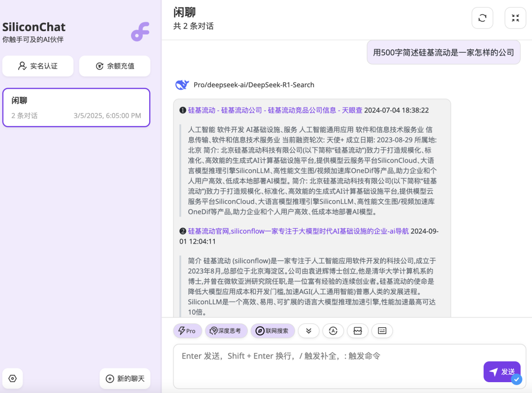The height and width of the screenshot is (393, 532).
Task: Collapse input toolbar with double chevron
Action: [308, 331]
